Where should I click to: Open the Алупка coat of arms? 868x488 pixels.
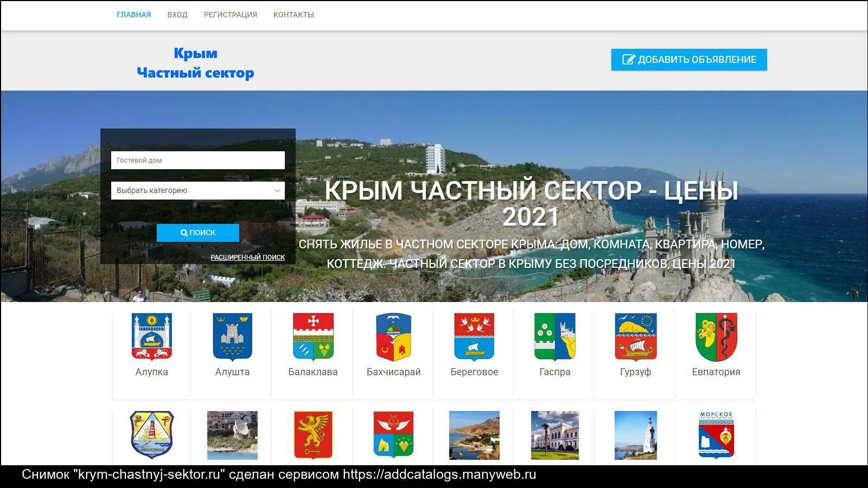pyautogui.click(x=152, y=337)
